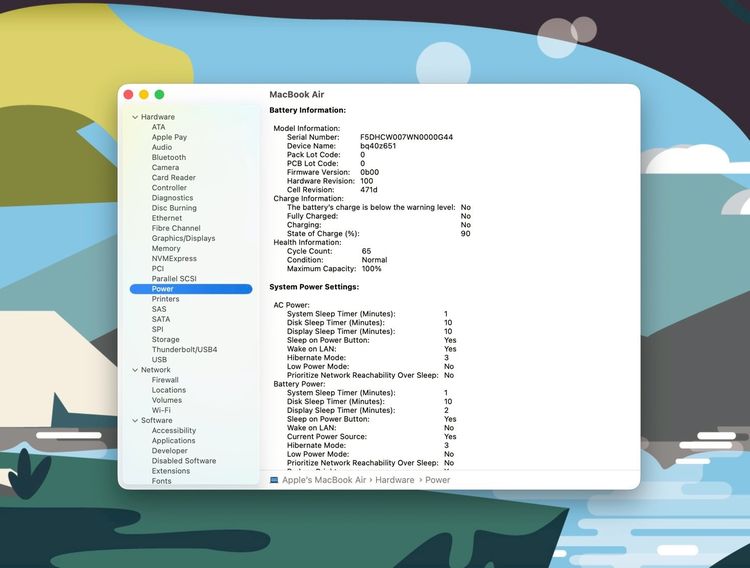This screenshot has width=750, height=568.
Task: Click the Hardware Revision value 100
Action: click(367, 181)
